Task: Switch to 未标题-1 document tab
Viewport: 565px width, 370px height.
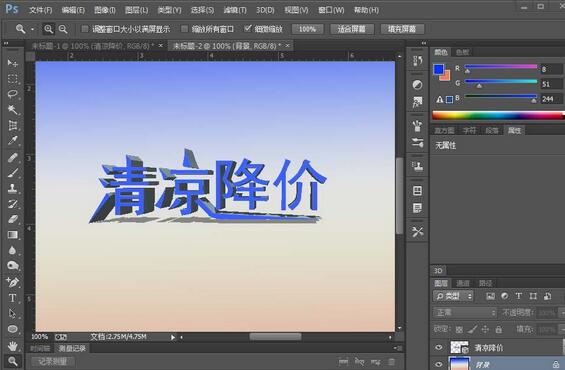Action: tap(93, 46)
